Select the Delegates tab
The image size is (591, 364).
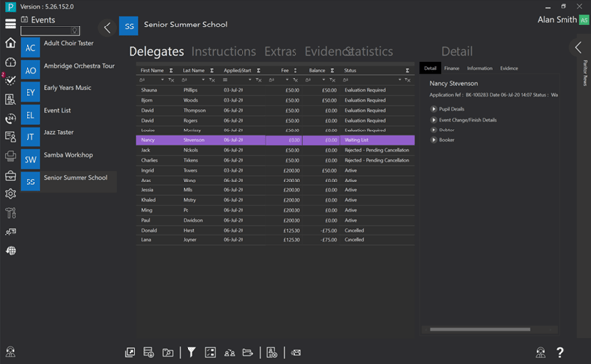click(156, 51)
